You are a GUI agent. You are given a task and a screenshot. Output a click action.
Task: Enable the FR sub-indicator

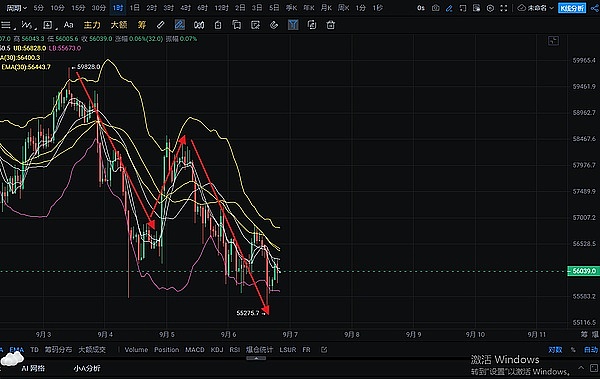tap(307, 350)
